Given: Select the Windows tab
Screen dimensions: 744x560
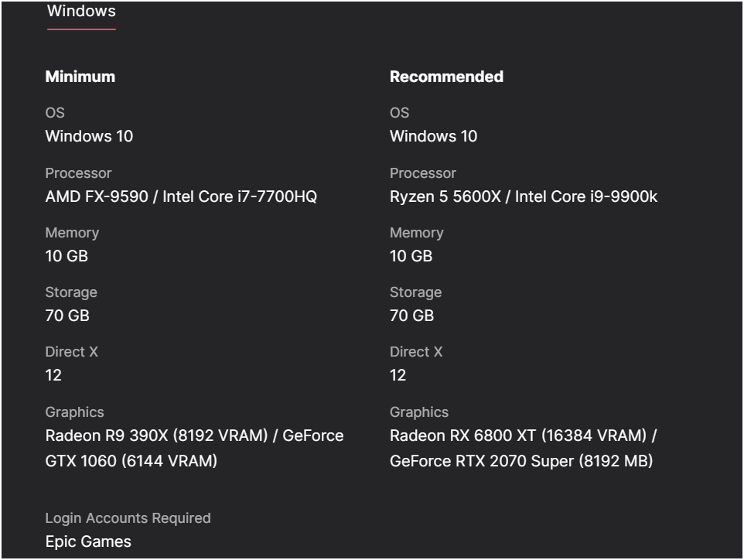Looking at the screenshot, I should [81, 12].
